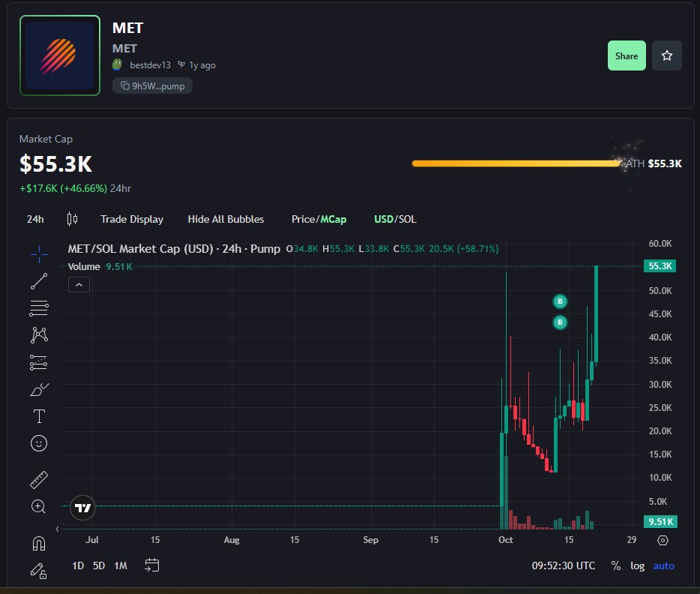
Task: Toggle log scale on chart
Action: (x=637, y=565)
